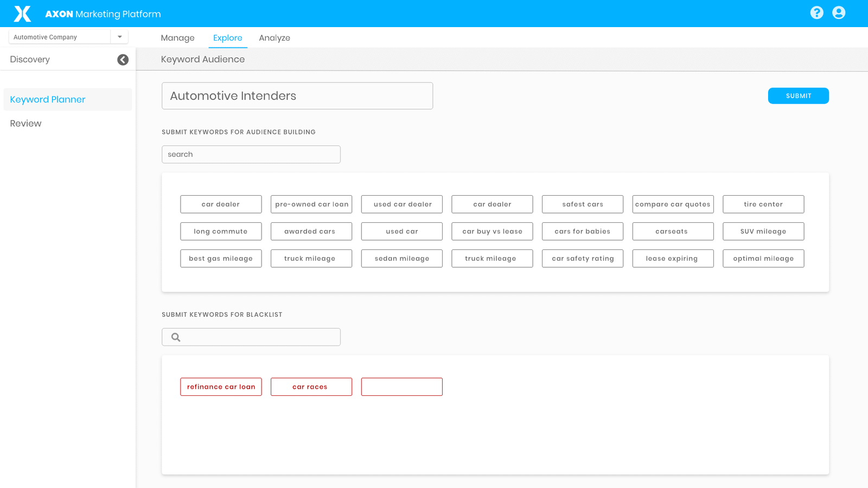Click the "refinance car loan" blacklist chip
Viewport: 868px width, 488px height.
tap(221, 387)
